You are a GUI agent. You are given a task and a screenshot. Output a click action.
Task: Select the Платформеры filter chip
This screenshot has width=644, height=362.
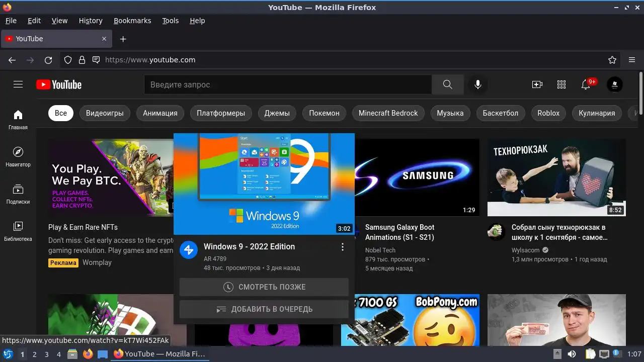point(221,113)
